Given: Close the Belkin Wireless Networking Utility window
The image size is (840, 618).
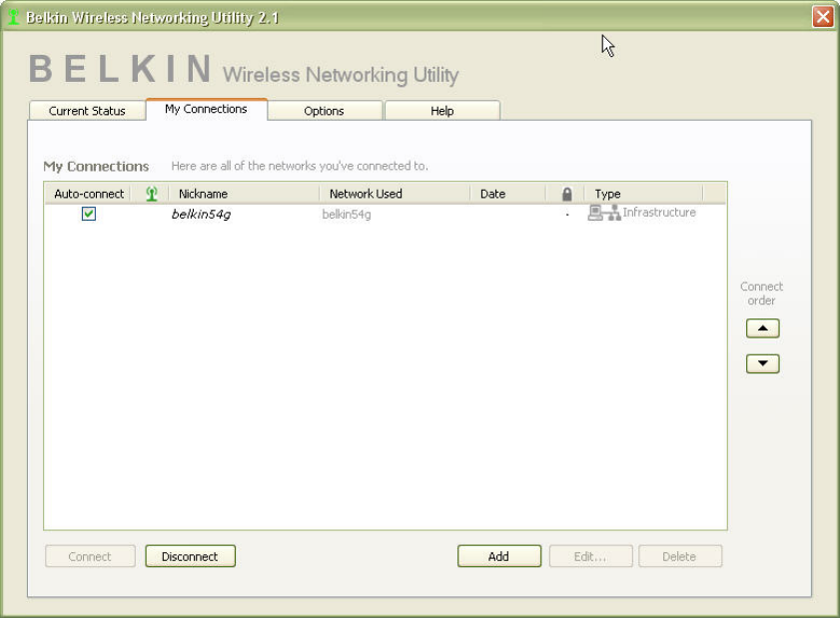Looking at the screenshot, I should point(823,17).
